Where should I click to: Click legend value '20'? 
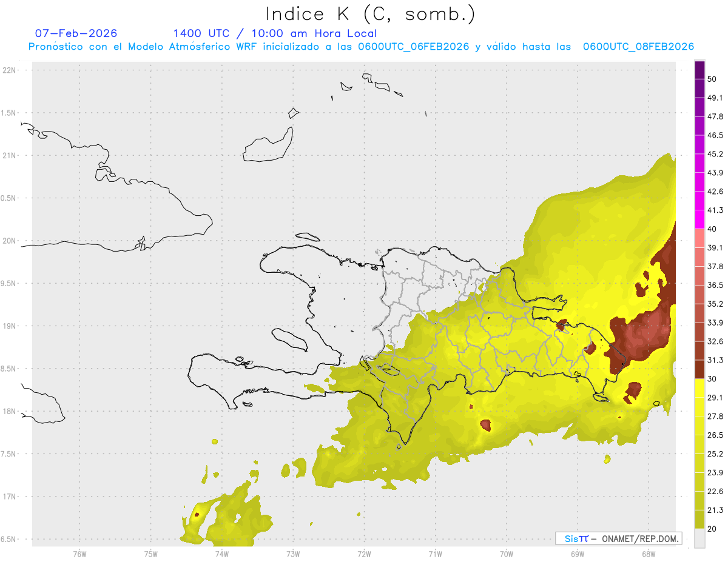point(712,529)
